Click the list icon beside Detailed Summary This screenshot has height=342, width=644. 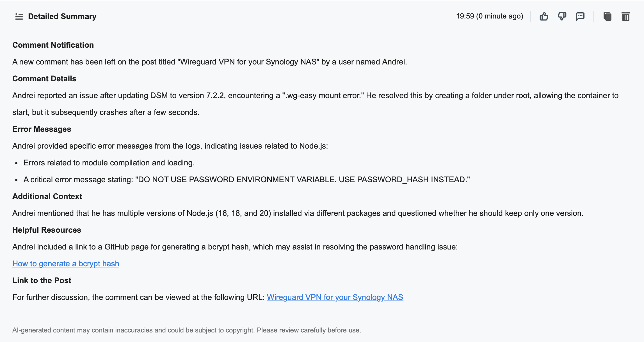tap(19, 17)
